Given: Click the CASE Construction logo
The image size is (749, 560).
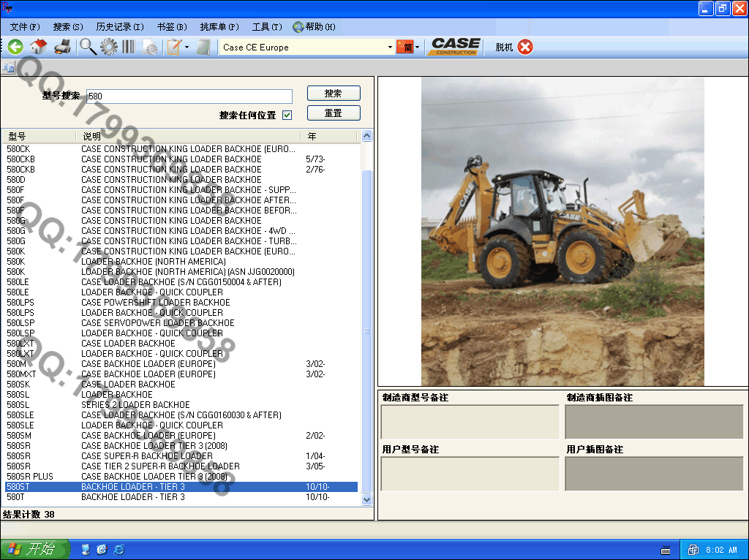Looking at the screenshot, I should point(454,47).
